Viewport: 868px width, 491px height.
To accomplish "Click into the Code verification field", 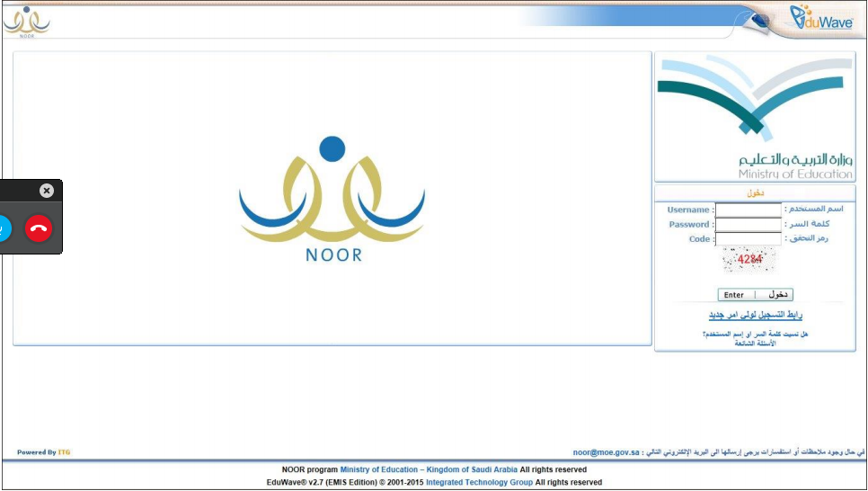I will click(x=748, y=239).
